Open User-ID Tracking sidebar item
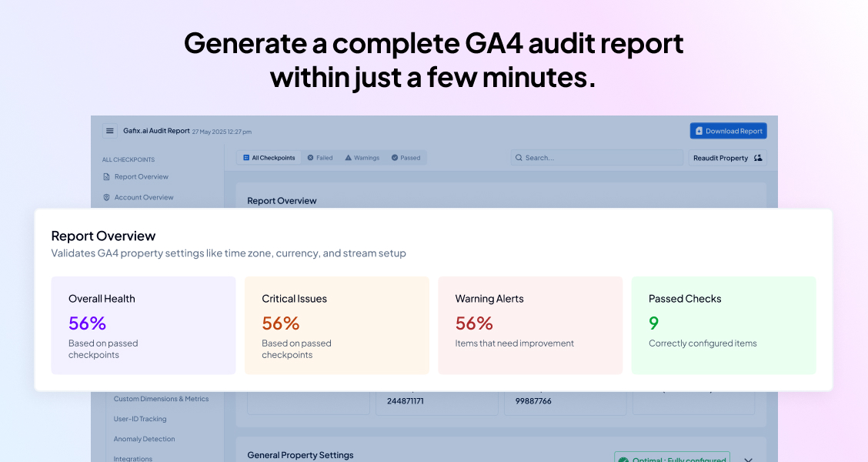Screen dimensions: 868x462 pyautogui.click(x=140, y=419)
